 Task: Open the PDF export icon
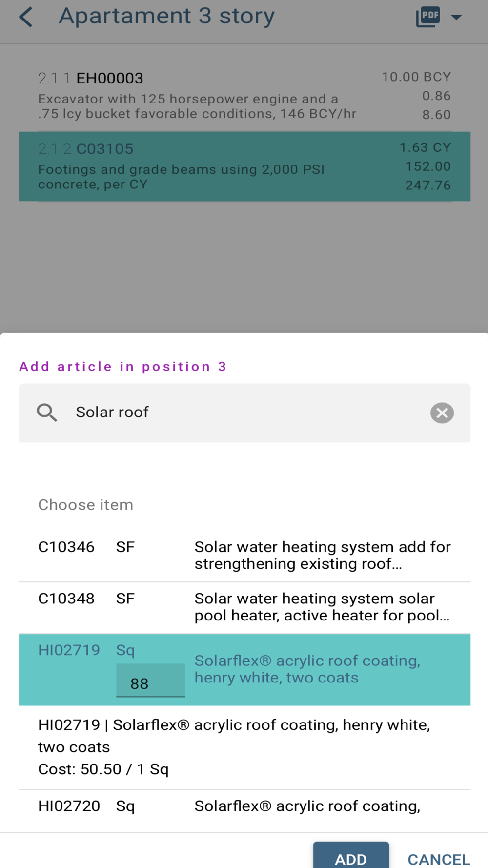click(428, 17)
